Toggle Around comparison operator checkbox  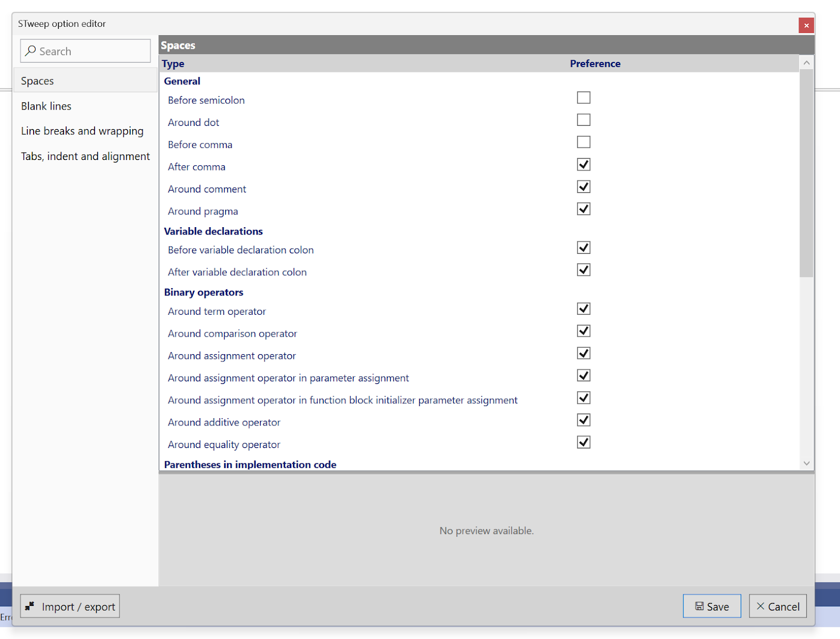(x=583, y=331)
